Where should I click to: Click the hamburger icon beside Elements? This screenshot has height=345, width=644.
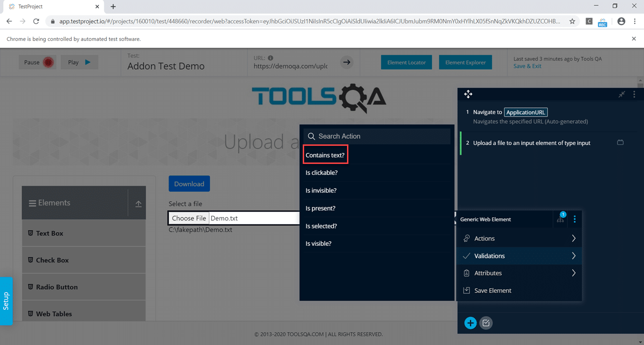(x=32, y=203)
